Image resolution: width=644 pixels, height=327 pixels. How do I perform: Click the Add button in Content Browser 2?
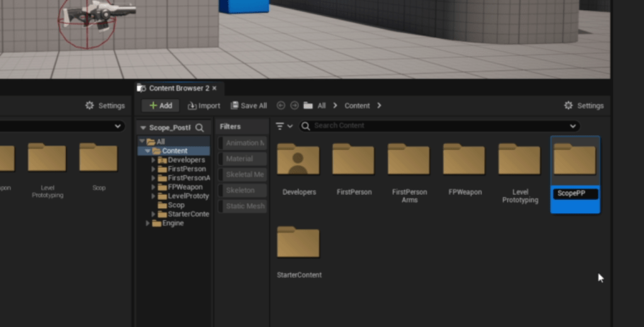(x=160, y=106)
